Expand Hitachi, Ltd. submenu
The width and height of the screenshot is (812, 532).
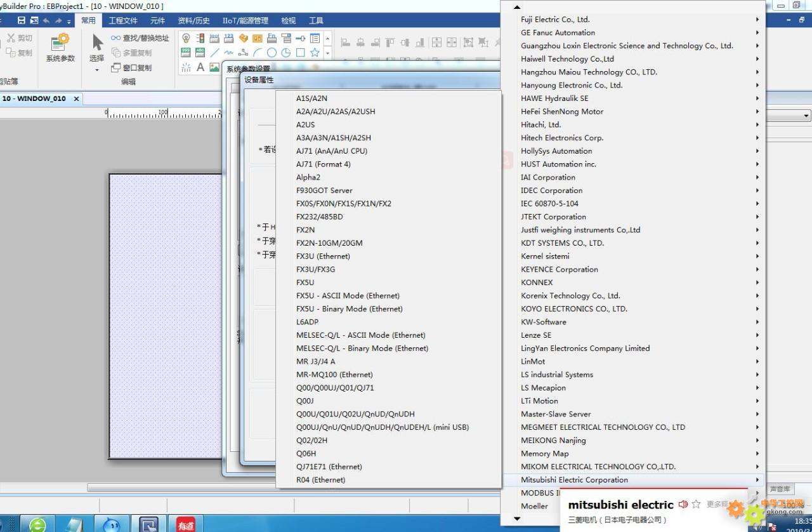point(757,124)
